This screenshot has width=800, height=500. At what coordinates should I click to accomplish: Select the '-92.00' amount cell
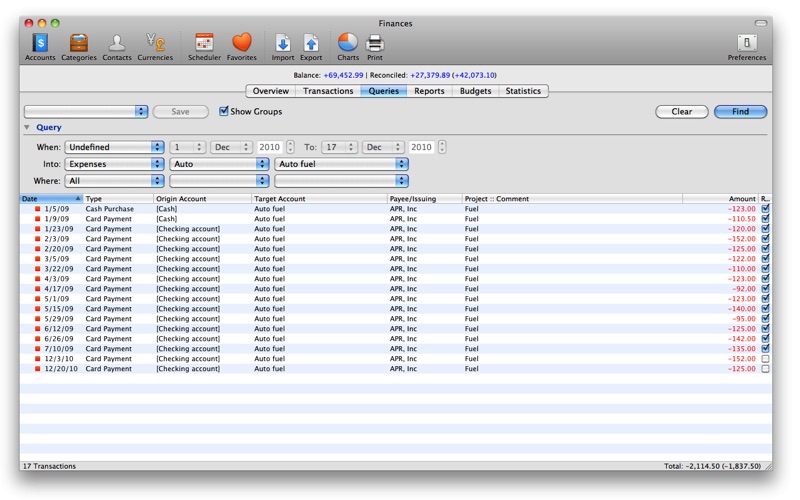744,288
